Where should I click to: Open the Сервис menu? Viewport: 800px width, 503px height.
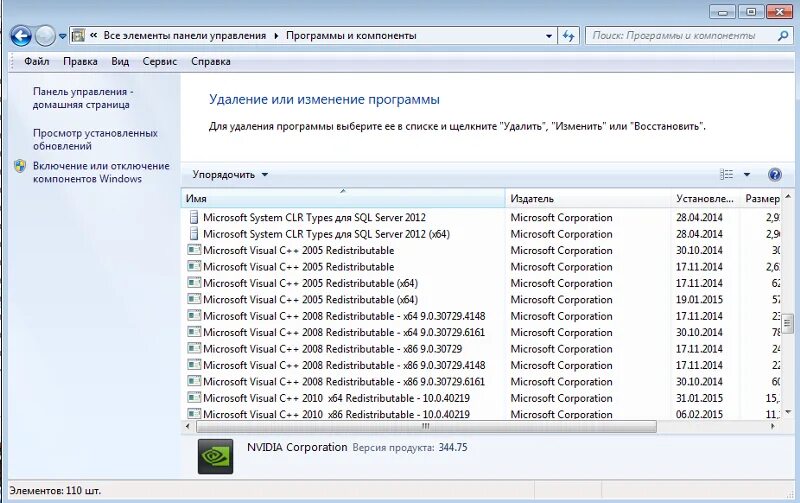pyautogui.click(x=160, y=62)
